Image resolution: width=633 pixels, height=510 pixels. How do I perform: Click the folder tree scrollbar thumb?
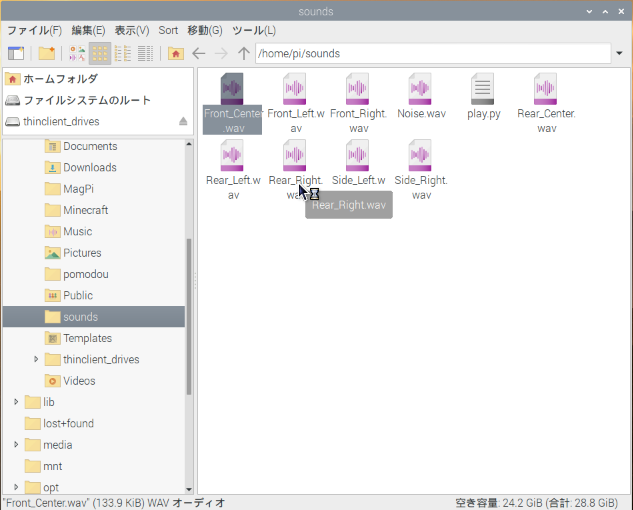pos(189,317)
